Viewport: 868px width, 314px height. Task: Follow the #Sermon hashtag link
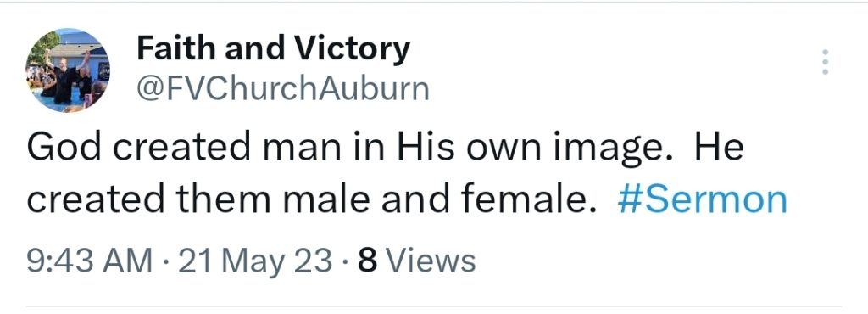(x=702, y=200)
